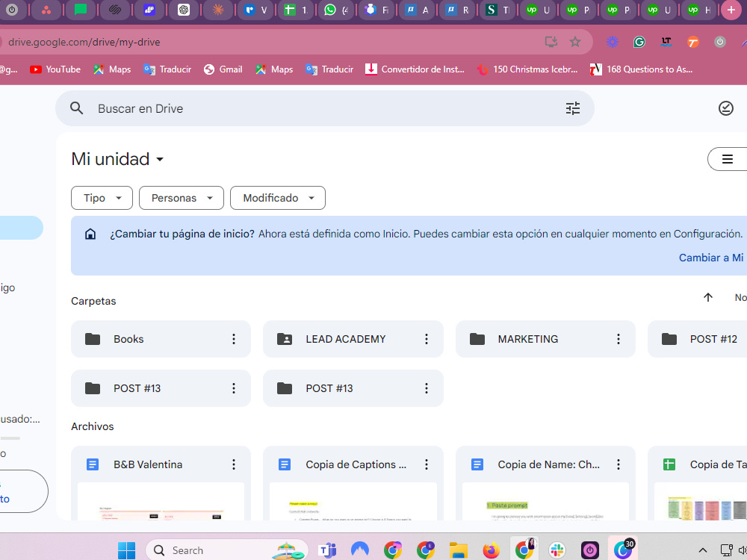Image resolution: width=747 pixels, height=560 pixels.
Task: Switch to the WhatsApp tab
Action: [x=335, y=10]
